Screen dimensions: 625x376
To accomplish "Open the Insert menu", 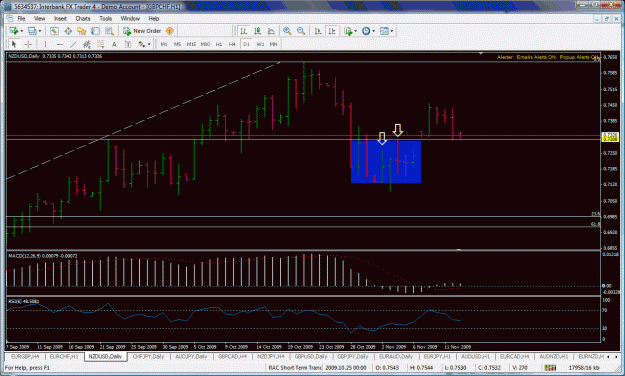I will 60,18.
